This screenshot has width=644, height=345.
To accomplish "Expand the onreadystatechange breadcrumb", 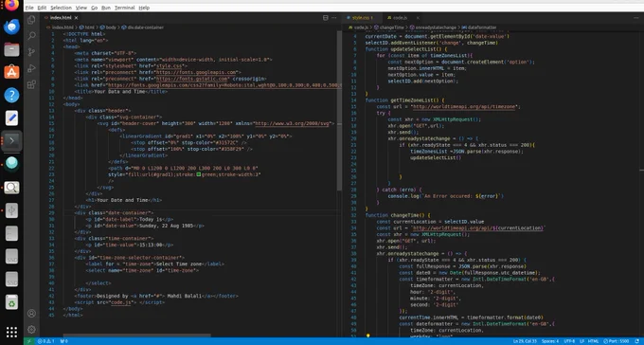I will pos(436,27).
